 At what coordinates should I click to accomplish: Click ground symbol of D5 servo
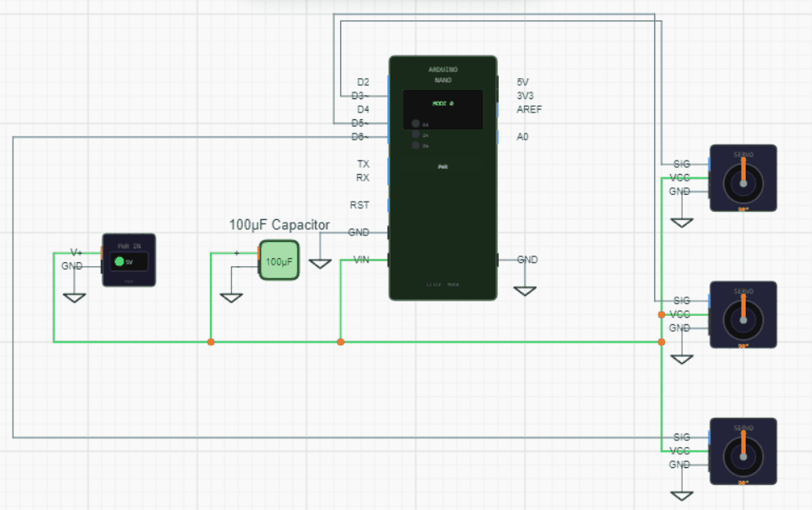pyautogui.click(x=682, y=359)
